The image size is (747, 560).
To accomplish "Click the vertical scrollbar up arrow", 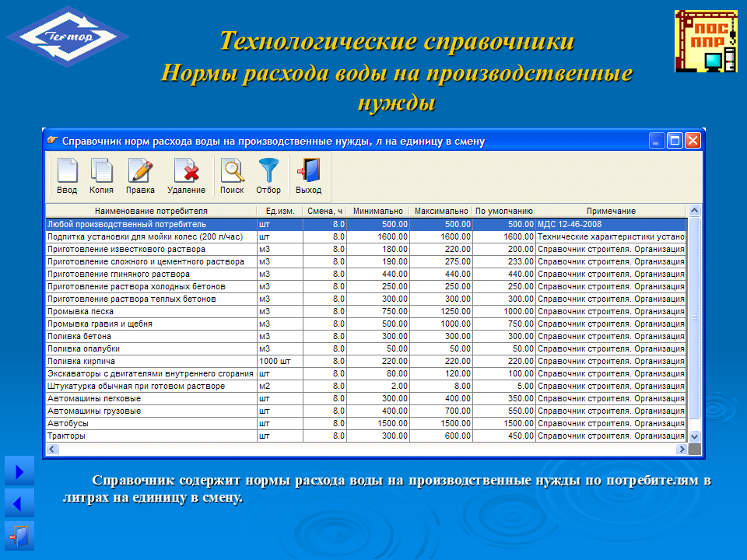I will coord(694,210).
